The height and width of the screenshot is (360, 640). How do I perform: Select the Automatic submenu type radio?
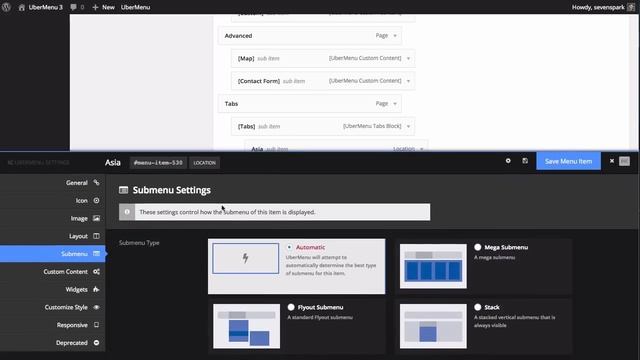coord(289,247)
